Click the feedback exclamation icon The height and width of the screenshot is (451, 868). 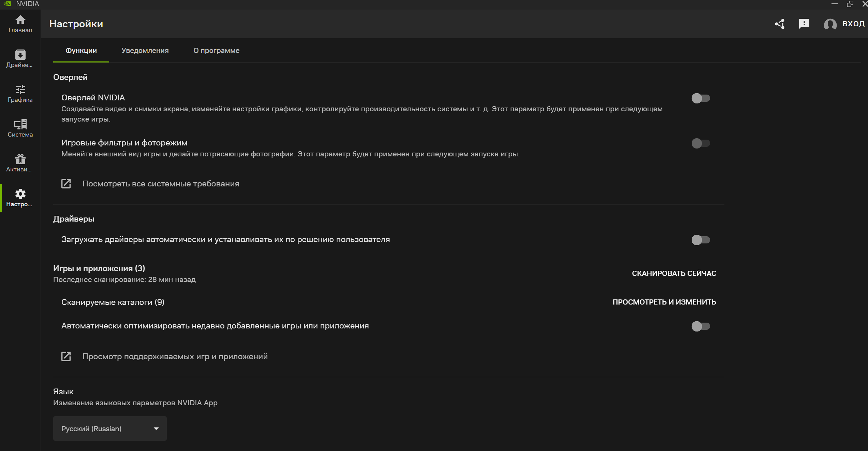(x=804, y=24)
